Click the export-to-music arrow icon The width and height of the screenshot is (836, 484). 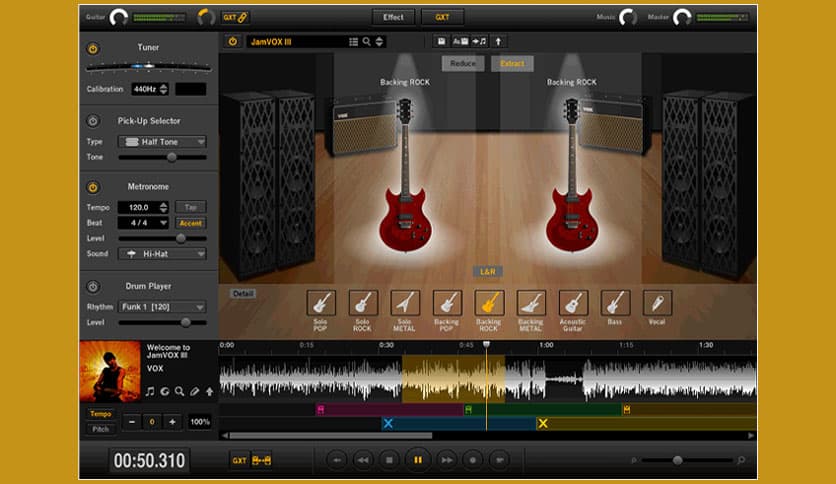coord(479,42)
